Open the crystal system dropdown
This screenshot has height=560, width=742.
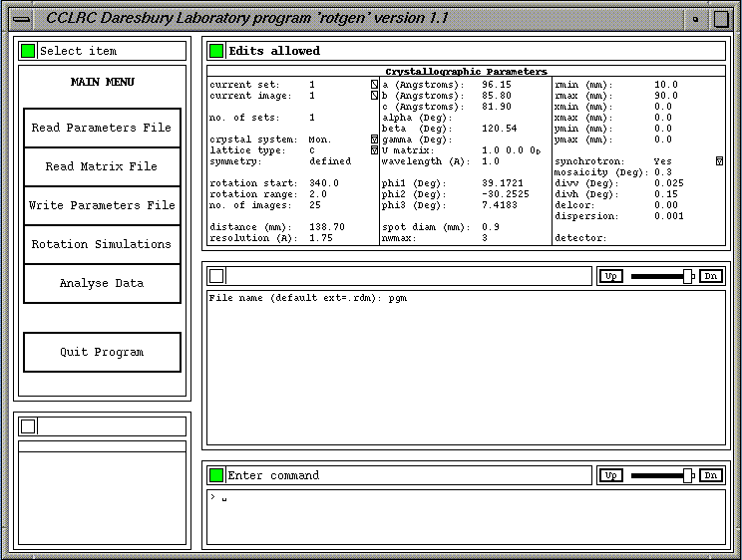pos(375,140)
